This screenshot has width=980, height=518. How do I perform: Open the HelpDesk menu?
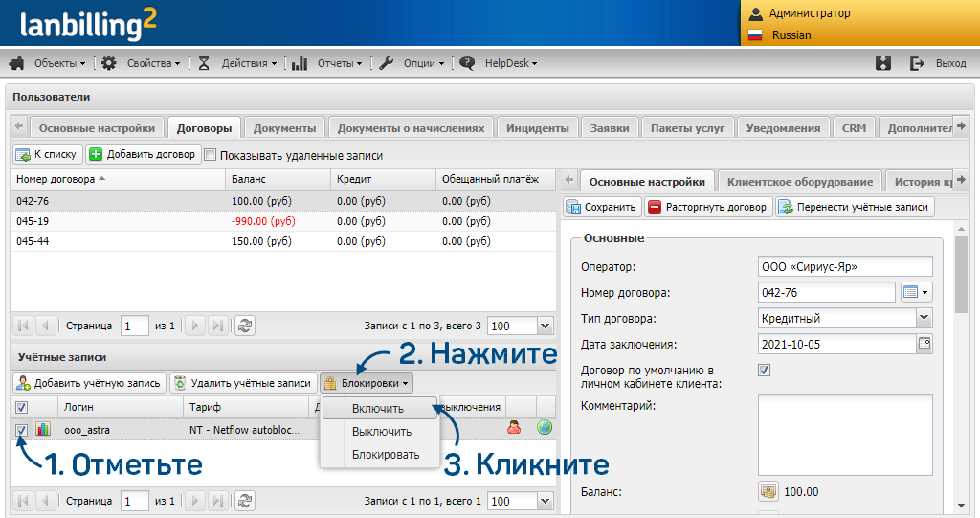pos(511,63)
